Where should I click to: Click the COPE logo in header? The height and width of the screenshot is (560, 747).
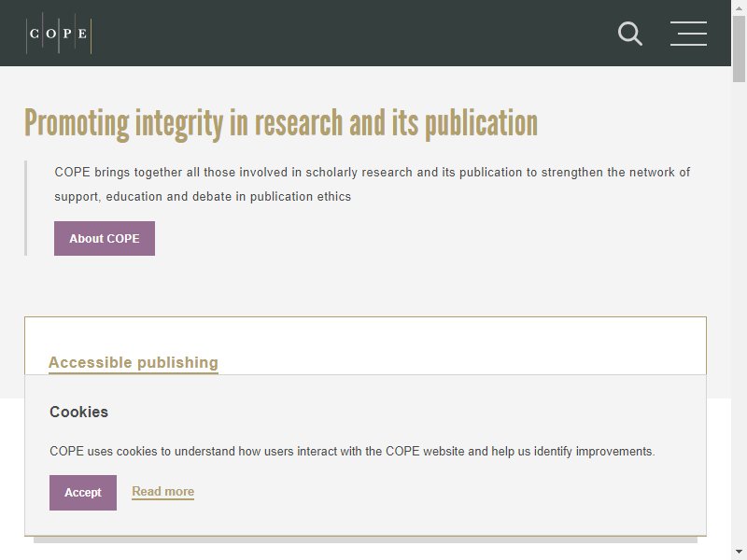tap(59, 34)
